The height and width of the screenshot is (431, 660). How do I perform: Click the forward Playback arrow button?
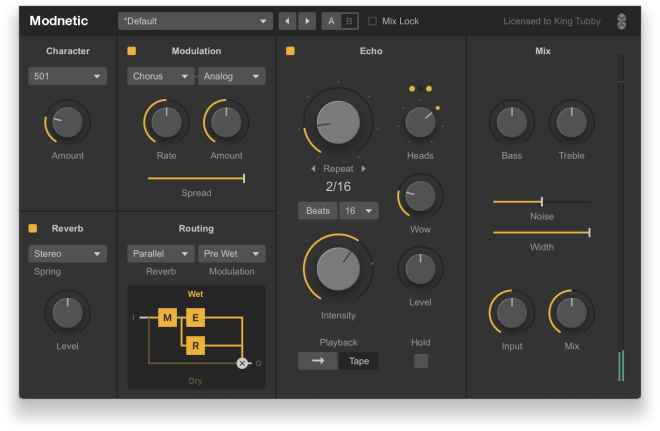pyautogui.click(x=318, y=361)
